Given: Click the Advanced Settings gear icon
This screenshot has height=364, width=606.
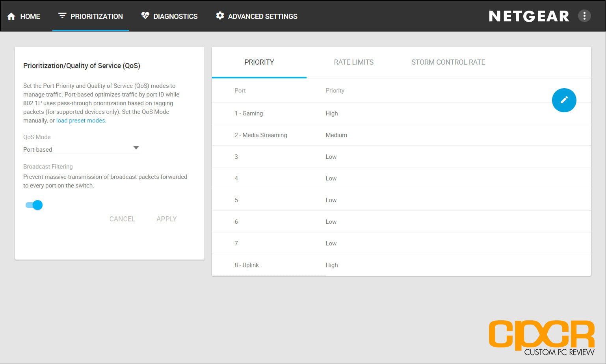Looking at the screenshot, I should tap(220, 16).
